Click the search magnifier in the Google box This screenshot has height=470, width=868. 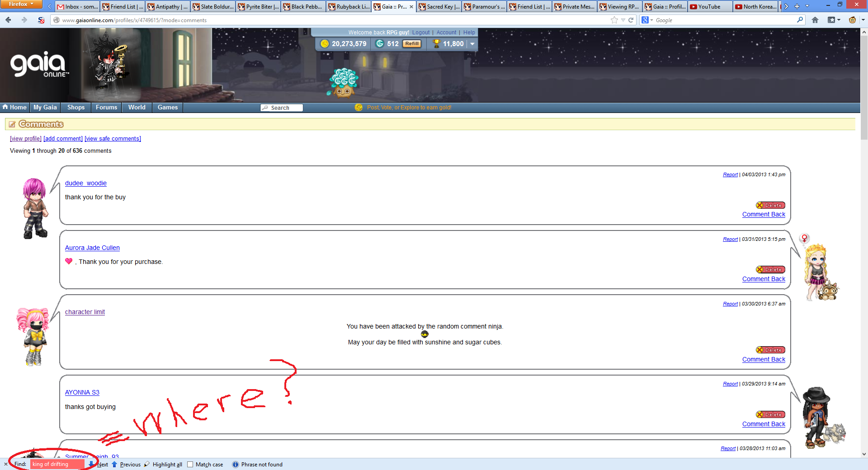pos(800,20)
